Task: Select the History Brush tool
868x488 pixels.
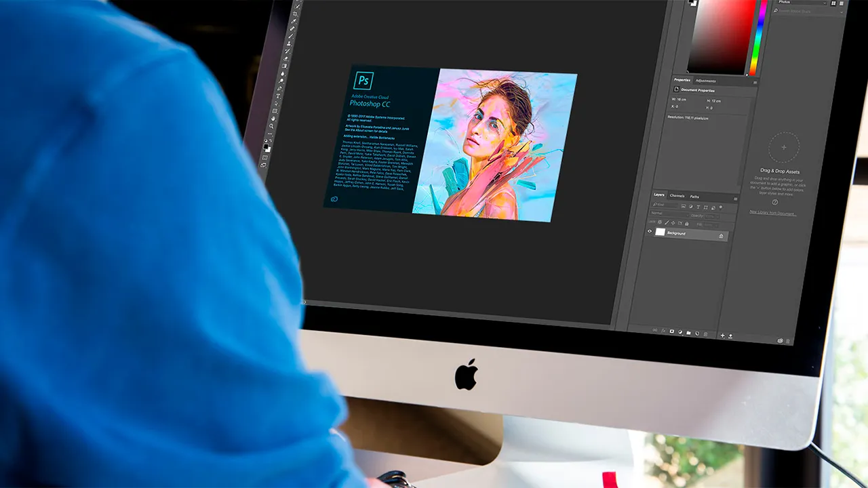Action: [287, 52]
